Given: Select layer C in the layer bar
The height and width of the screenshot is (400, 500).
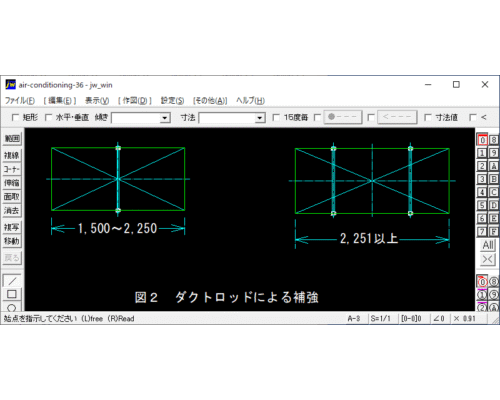Looking at the screenshot, I should 494,192.
